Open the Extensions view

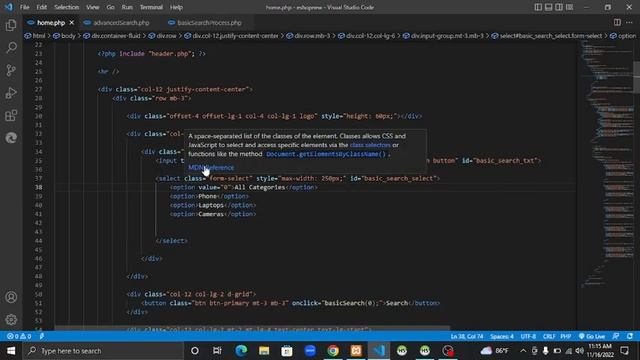pyautogui.click(x=11, y=116)
